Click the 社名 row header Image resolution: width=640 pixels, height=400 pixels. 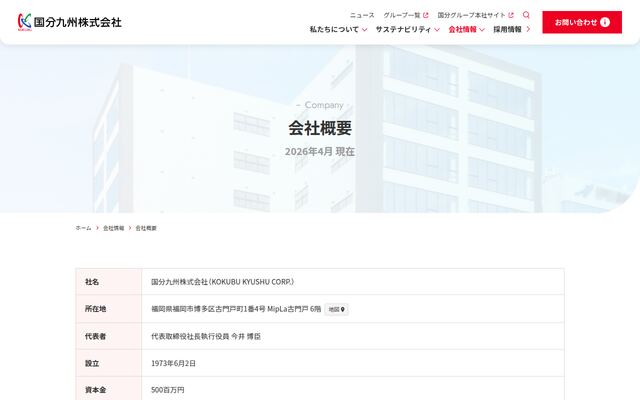[109, 282]
